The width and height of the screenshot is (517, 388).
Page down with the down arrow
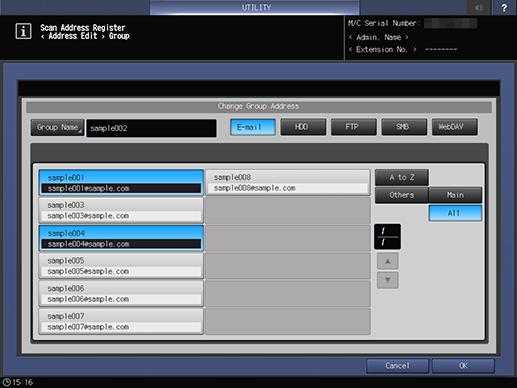click(388, 280)
